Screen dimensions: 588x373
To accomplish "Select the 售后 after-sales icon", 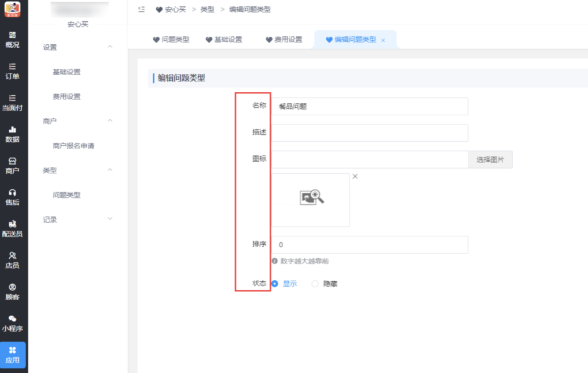I will (x=13, y=198).
